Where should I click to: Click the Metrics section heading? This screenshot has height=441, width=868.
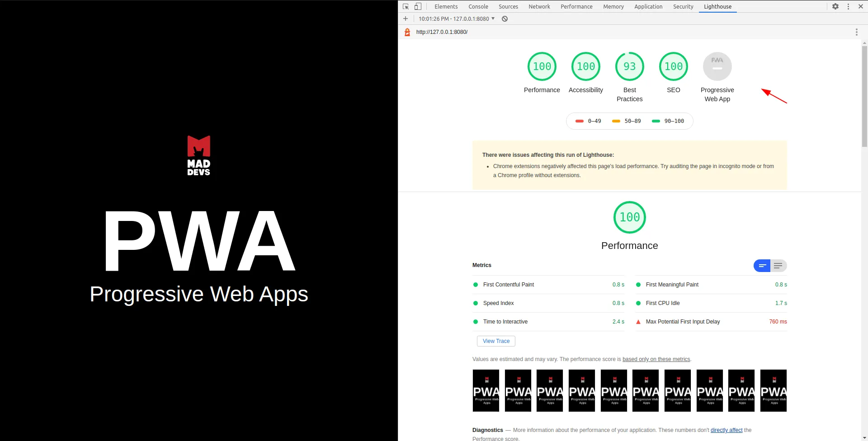[482, 265]
